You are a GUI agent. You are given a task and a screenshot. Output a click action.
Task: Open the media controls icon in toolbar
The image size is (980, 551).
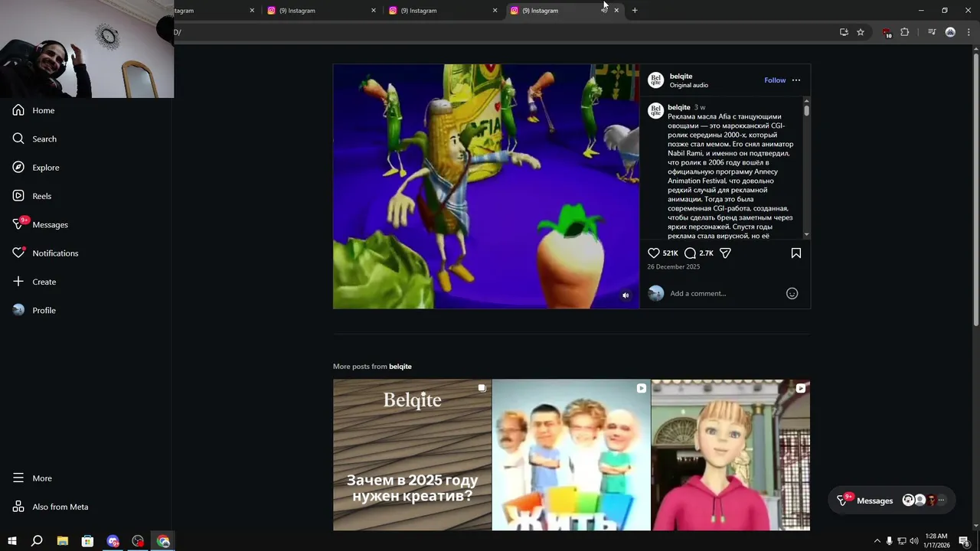click(x=932, y=32)
